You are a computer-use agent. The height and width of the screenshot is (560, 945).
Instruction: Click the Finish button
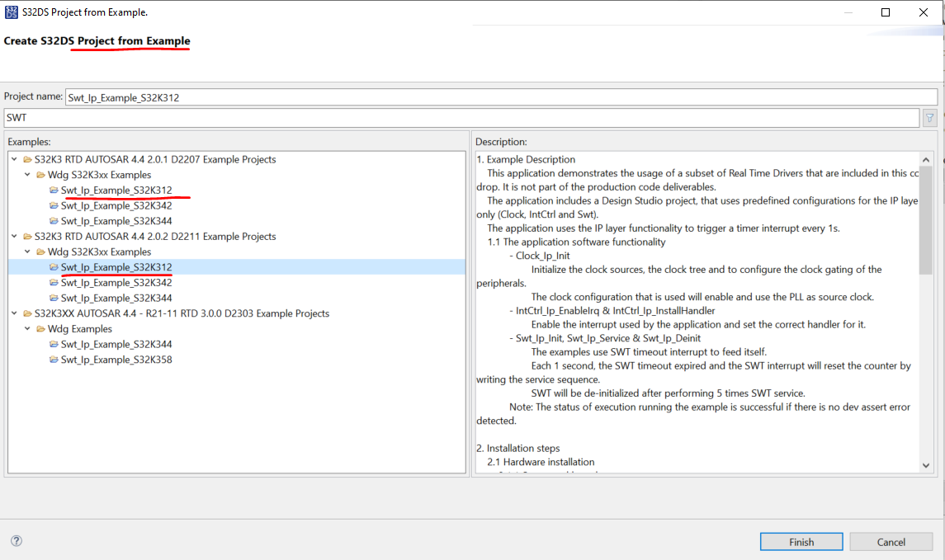pos(801,542)
